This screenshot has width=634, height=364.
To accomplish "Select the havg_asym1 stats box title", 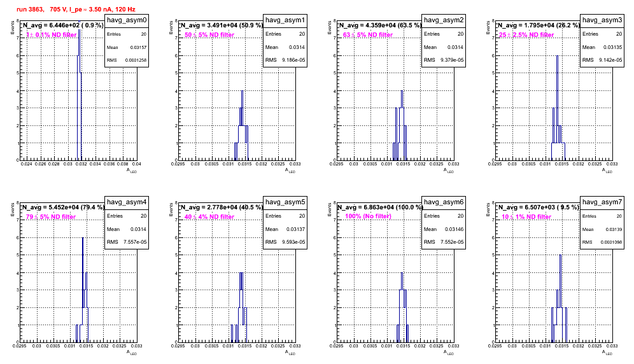I will coord(285,20).
